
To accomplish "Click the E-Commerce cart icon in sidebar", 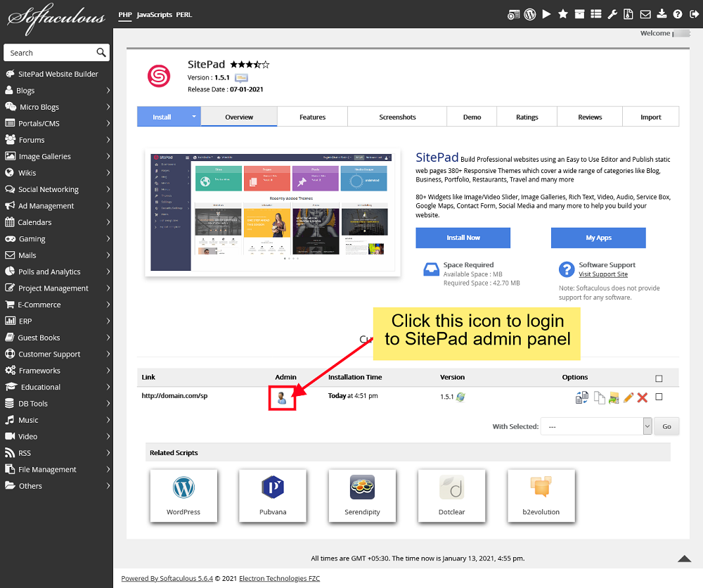I will click(9, 305).
